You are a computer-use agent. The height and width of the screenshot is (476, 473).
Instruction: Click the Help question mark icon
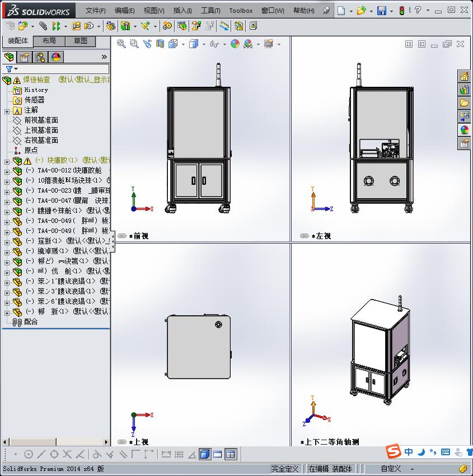pos(418,10)
